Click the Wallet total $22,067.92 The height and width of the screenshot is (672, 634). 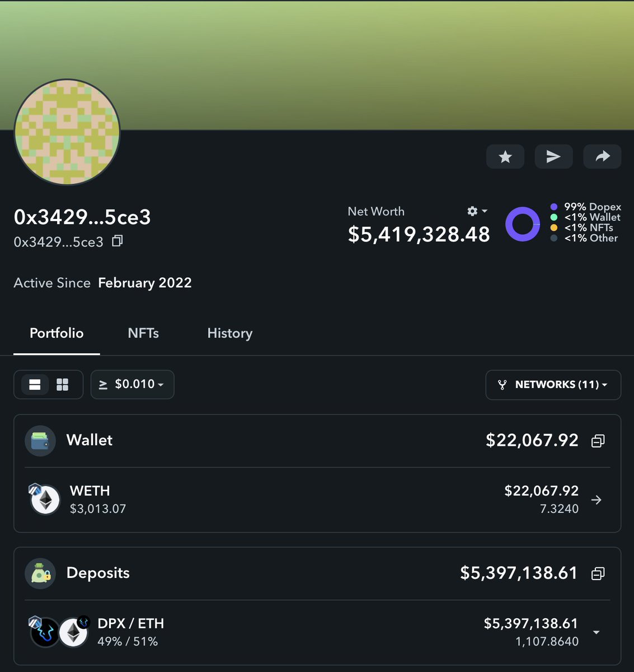[x=532, y=440]
